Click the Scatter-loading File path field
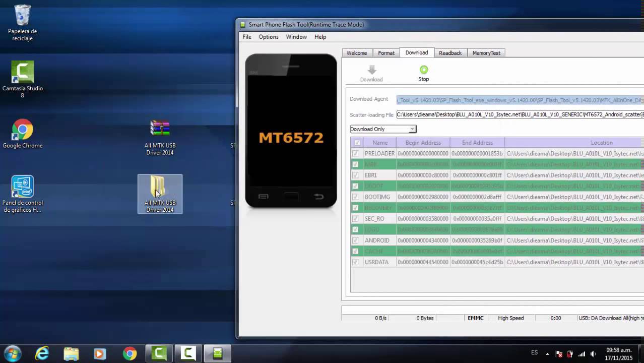This screenshot has height=363, width=644. pos(520,115)
